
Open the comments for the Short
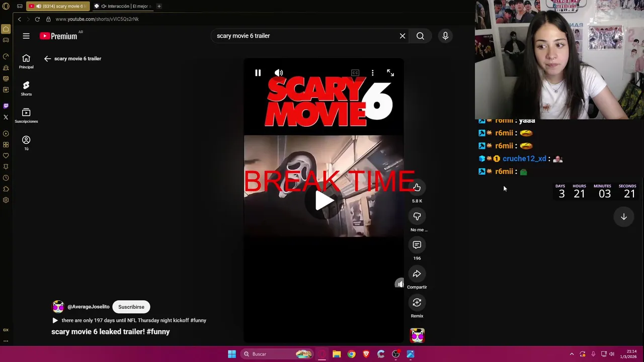click(417, 245)
